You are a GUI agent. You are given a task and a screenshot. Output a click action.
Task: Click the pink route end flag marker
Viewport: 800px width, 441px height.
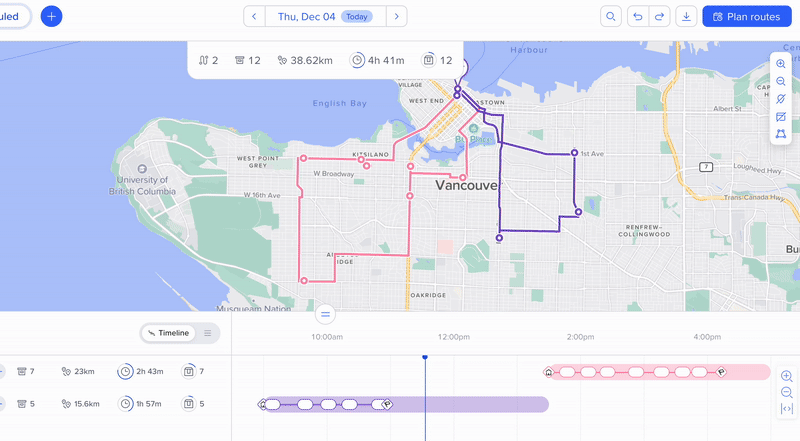(x=721, y=372)
